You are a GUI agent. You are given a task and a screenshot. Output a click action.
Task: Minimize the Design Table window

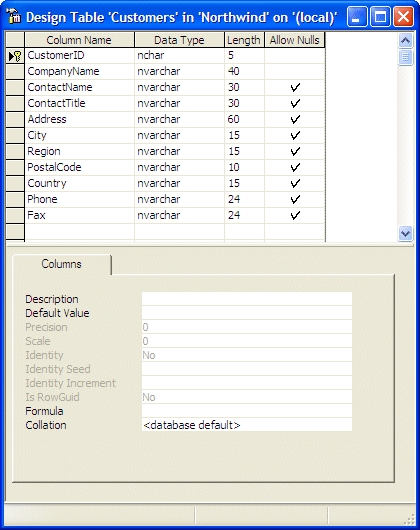click(x=356, y=17)
